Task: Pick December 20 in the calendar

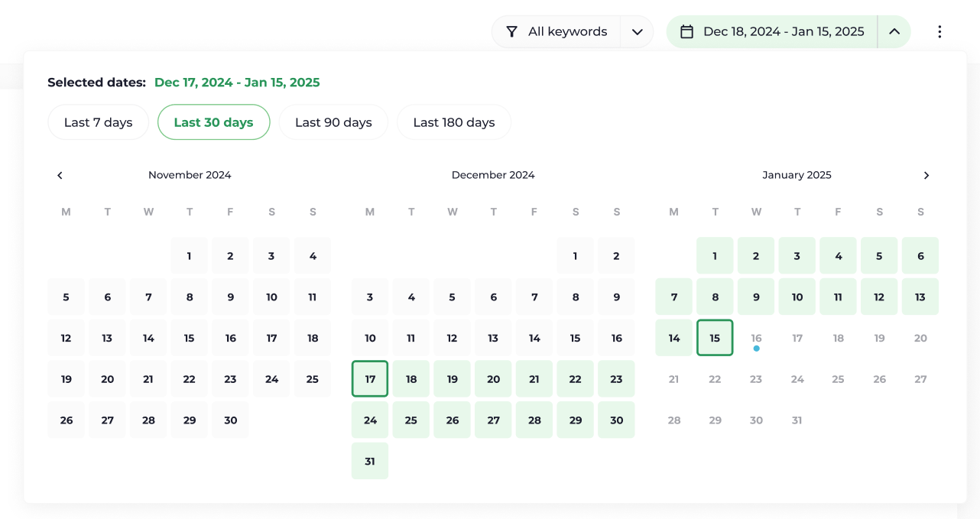Action: click(x=494, y=379)
